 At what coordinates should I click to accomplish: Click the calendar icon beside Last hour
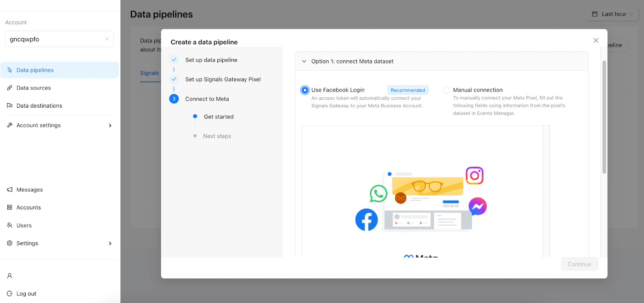pos(595,14)
